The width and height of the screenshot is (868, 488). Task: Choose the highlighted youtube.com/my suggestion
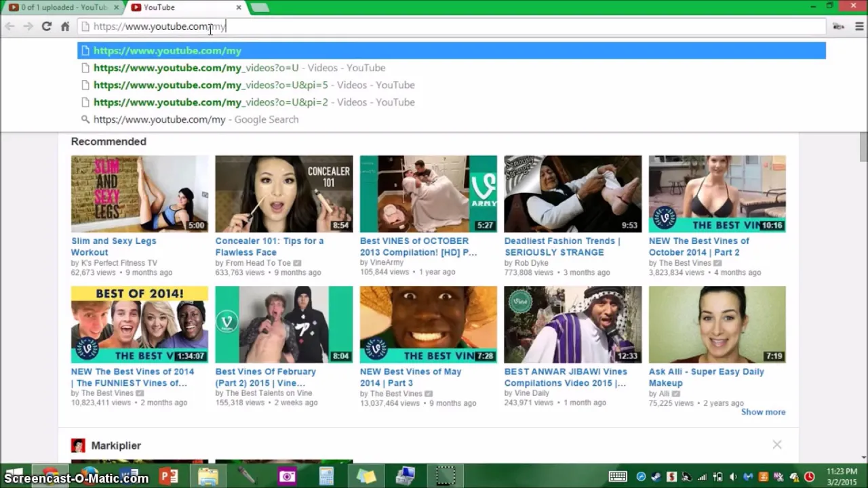[452, 51]
